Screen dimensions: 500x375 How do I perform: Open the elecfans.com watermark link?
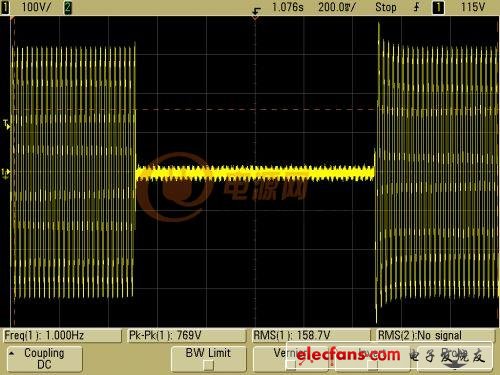(x=348, y=355)
